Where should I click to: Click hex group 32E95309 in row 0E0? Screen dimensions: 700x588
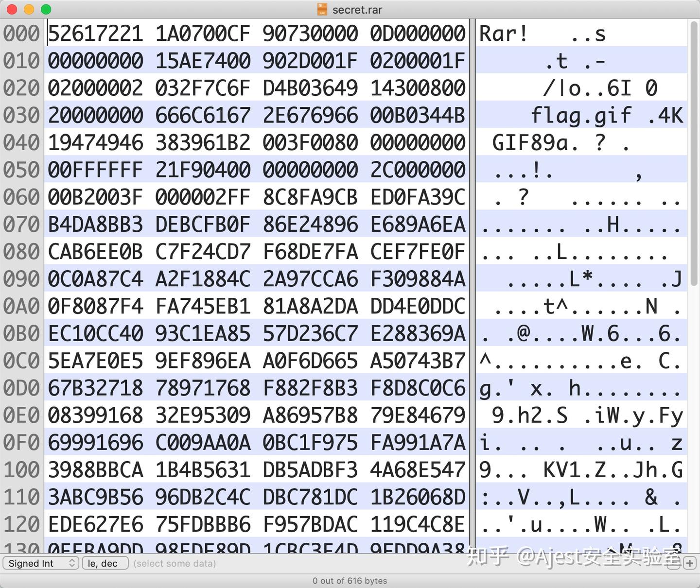point(203,415)
